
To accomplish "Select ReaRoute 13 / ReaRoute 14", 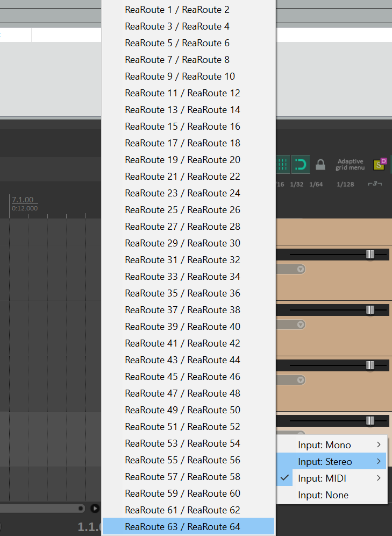I will point(189,110).
